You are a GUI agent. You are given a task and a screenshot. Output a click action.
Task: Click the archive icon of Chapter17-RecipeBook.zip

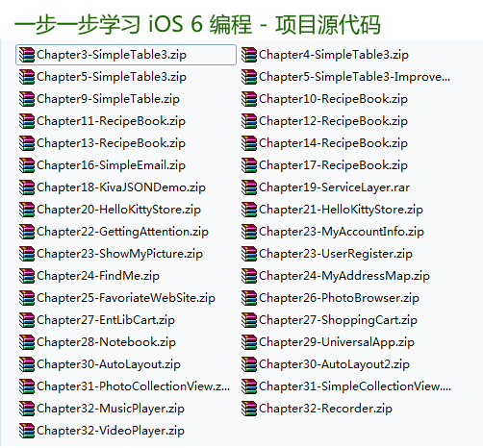(249, 165)
